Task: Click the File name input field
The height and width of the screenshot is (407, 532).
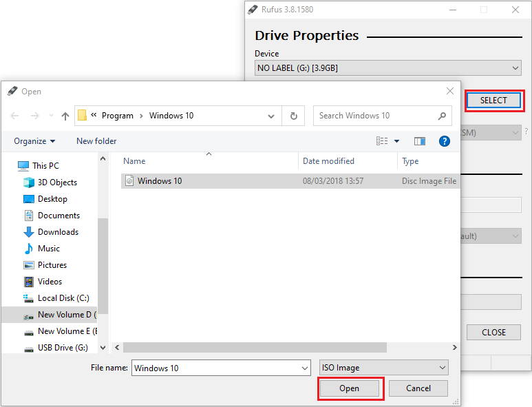Action: 217,368
